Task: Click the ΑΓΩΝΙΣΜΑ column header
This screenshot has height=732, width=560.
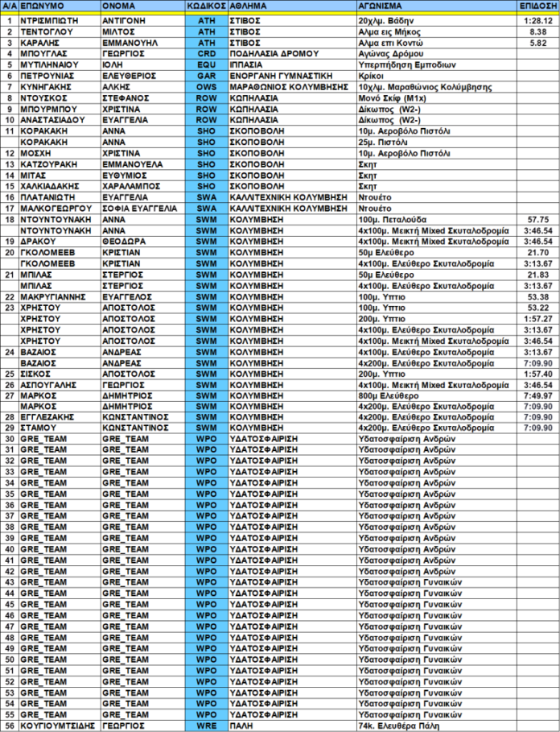Action: [385, 5]
